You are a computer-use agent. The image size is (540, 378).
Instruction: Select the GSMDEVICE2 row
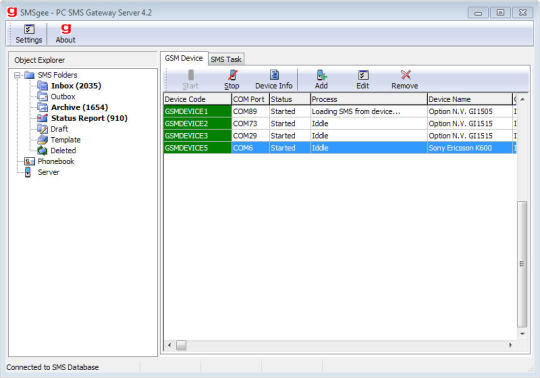340,123
